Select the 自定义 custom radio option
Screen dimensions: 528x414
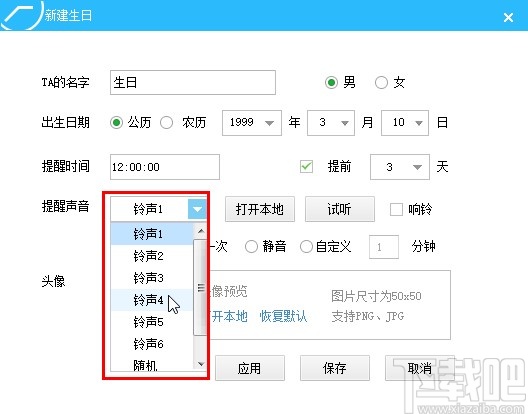coord(306,247)
